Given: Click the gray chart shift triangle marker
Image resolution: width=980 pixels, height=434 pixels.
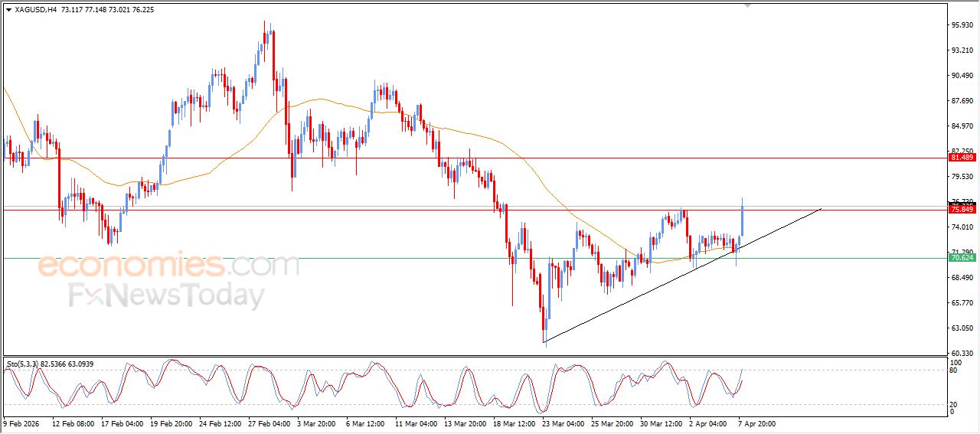Looking at the screenshot, I should click(748, 5).
